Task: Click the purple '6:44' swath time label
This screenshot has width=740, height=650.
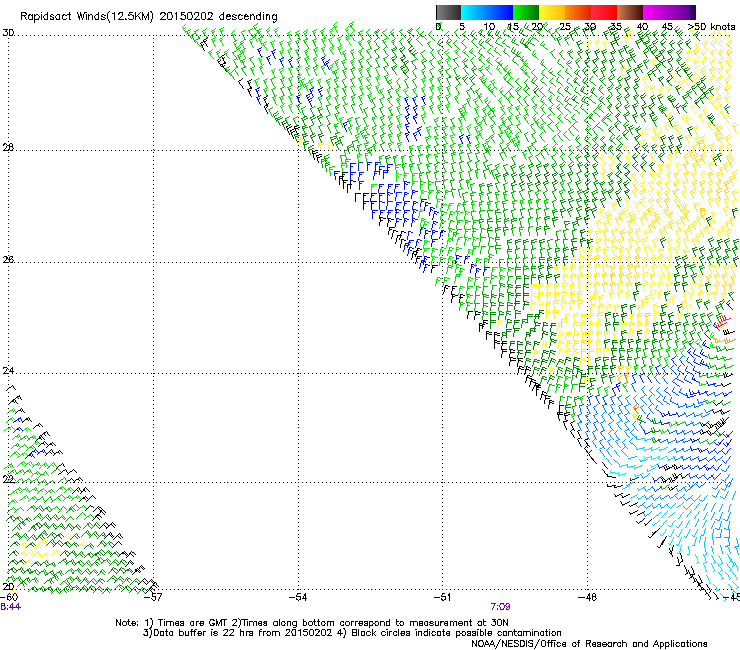Action: pos(10,607)
